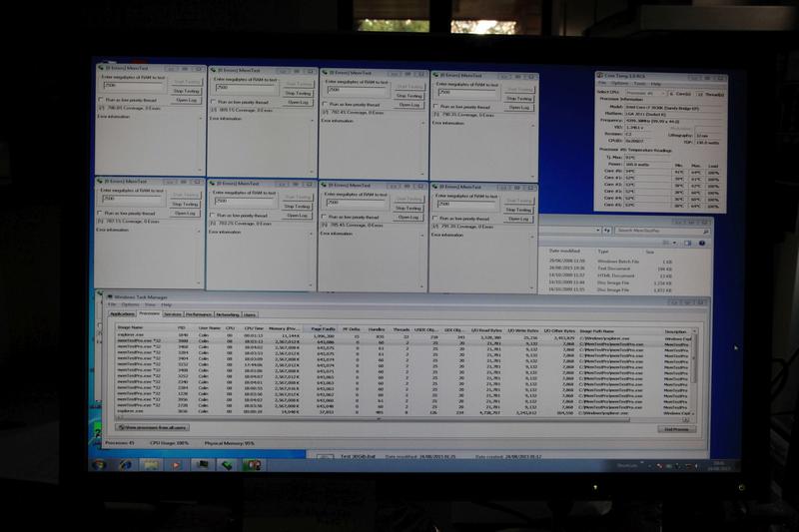
Task: Select the HTML Document row in Explorer
Action: coord(611,275)
